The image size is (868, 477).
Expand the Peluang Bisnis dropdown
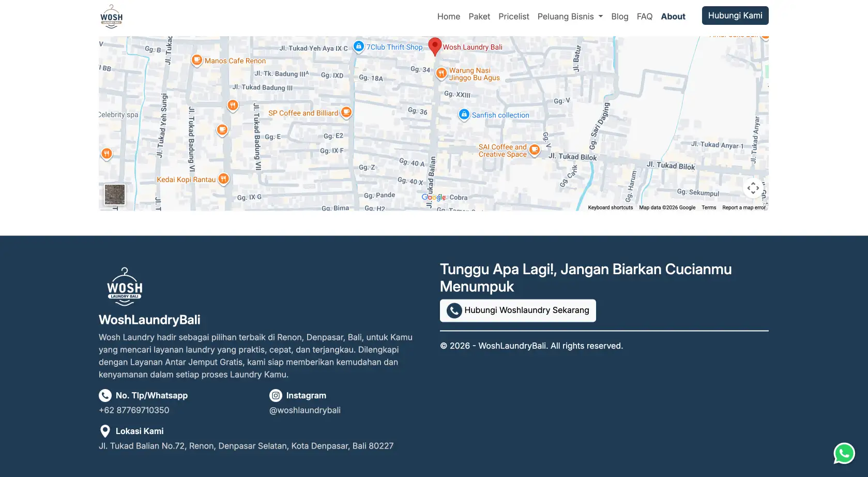pos(570,17)
